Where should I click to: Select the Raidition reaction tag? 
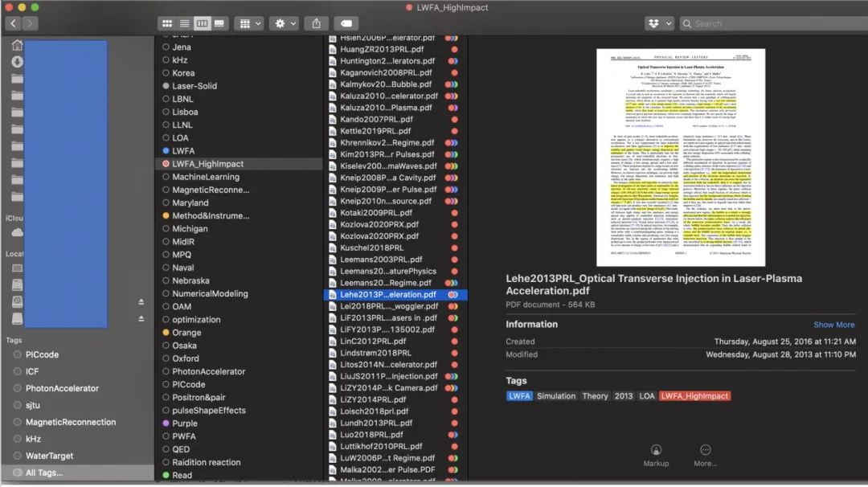[206, 462]
